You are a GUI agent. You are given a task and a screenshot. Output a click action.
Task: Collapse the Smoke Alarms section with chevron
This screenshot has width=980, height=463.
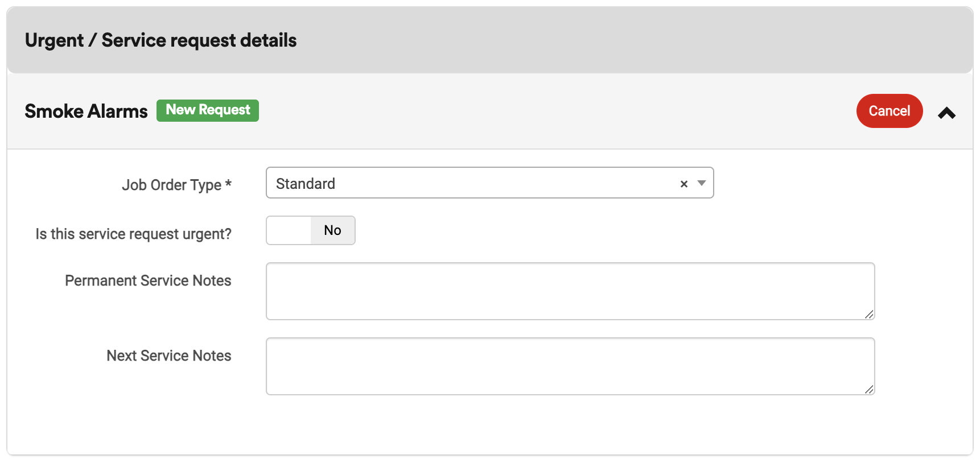(946, 113)
